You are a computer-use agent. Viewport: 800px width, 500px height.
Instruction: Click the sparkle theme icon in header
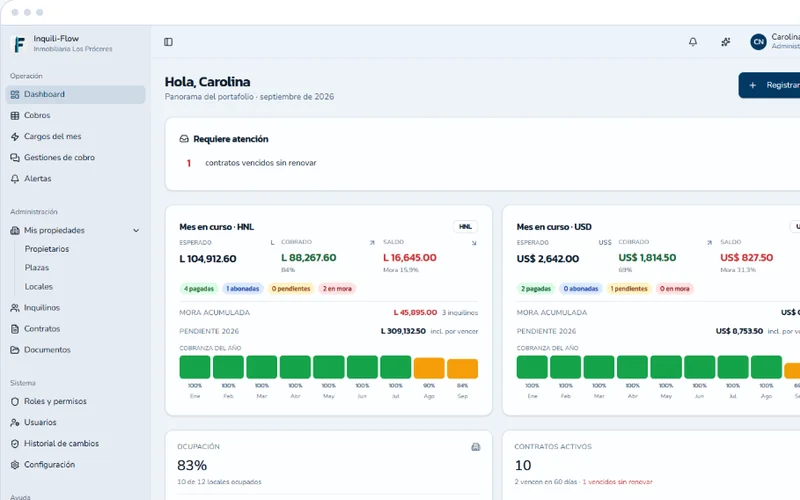click(x=726, y=42)
